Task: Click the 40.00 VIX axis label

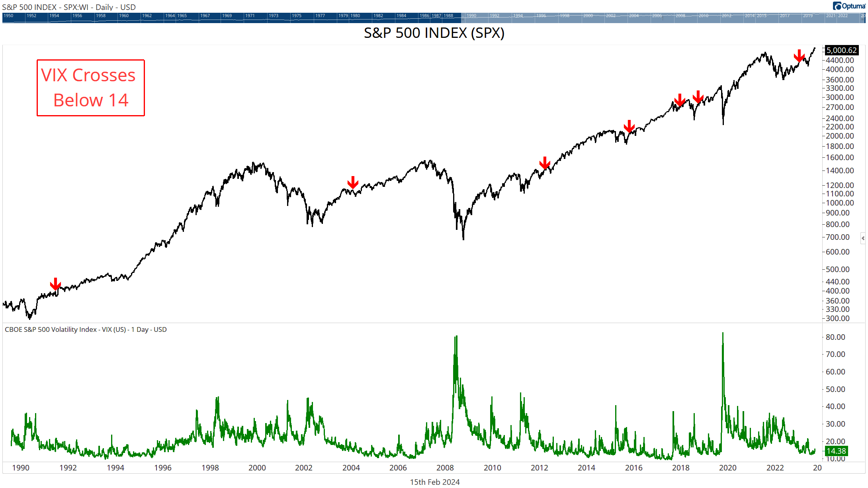Action: (835, 406)
